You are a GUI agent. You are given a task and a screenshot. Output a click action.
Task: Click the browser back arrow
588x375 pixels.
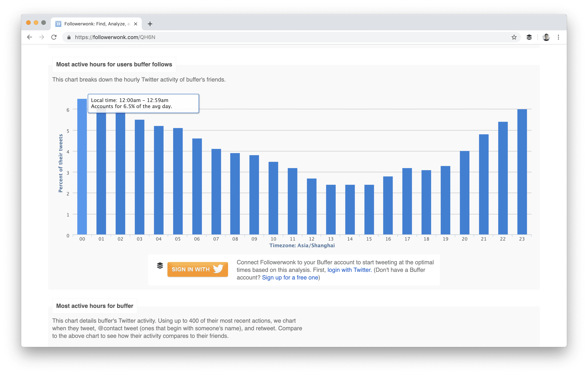30,37
